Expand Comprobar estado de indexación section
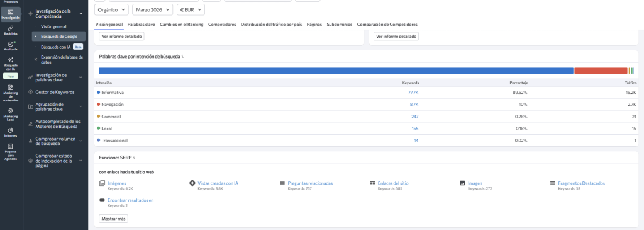Screen dimensions: 644x230 [80, 161]
